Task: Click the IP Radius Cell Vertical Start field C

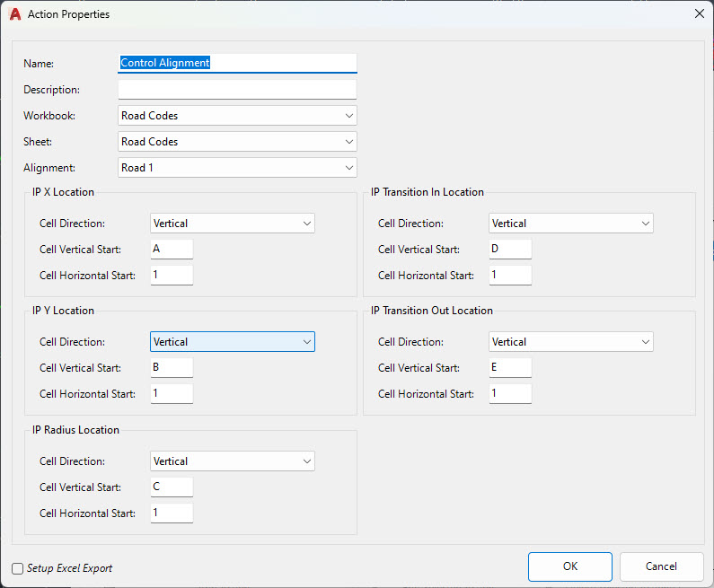Action: 172,487
